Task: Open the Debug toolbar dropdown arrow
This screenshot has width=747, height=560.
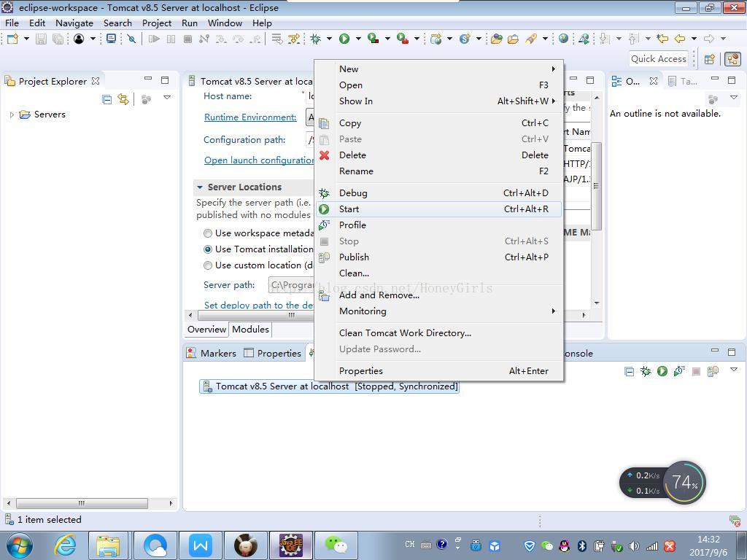Action: point(329,39)
